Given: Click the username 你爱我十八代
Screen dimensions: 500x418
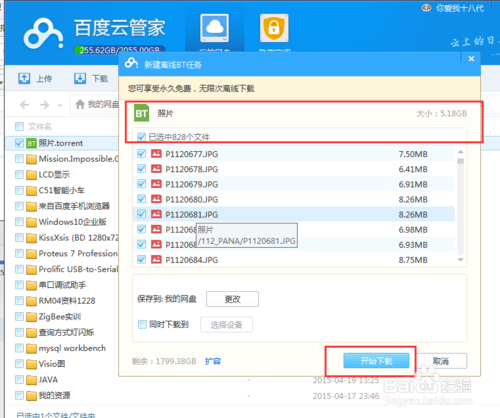Looking at the screenshot, I should point(460,8).
